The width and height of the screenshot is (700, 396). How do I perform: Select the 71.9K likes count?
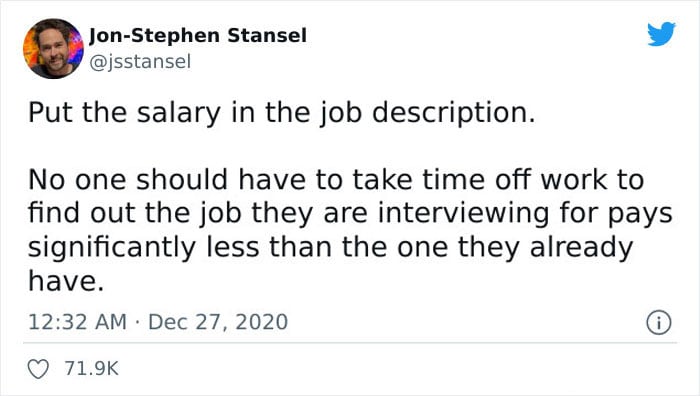click(92, 369)
